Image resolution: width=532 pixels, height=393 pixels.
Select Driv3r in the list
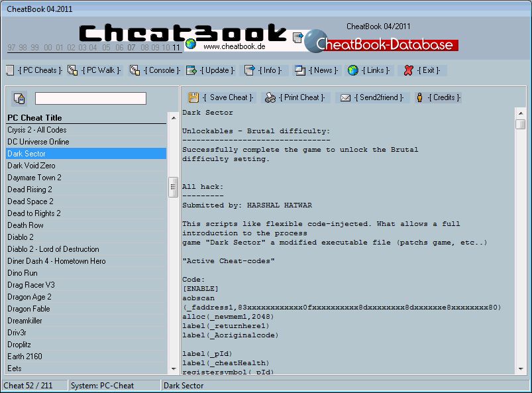87,333
